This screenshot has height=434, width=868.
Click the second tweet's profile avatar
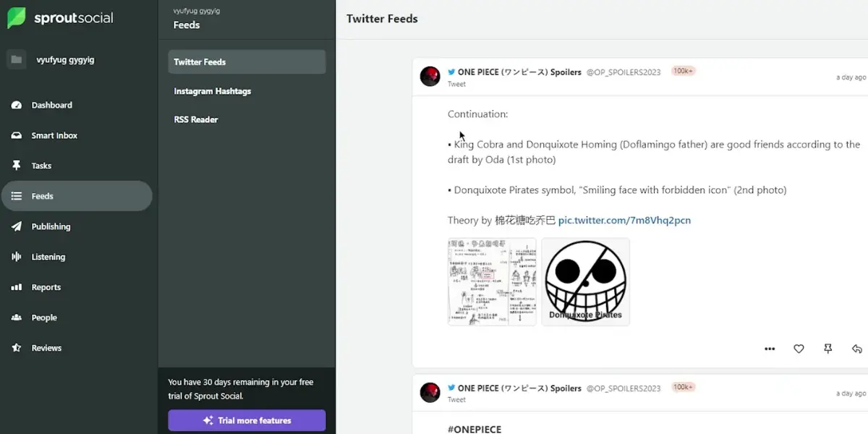point(430,392)
